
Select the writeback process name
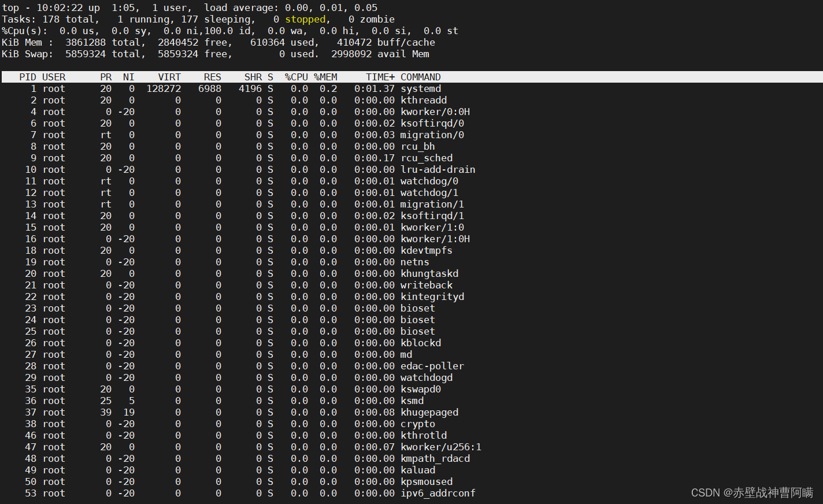point(427,285)
